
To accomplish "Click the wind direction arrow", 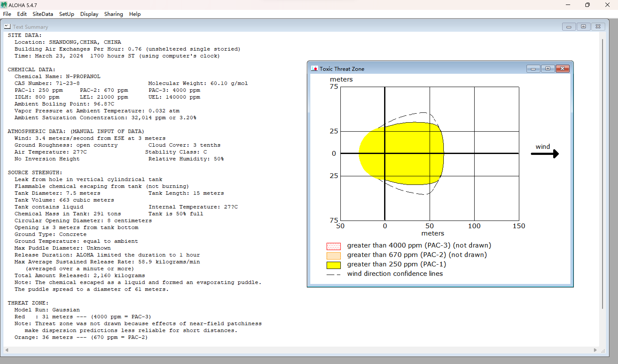I will (545, 154).
